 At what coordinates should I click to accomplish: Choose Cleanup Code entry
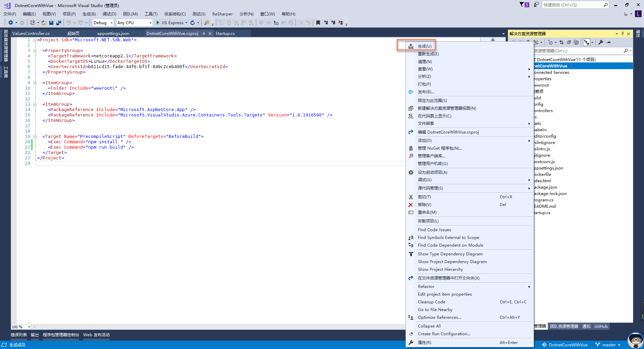[470, 302]
